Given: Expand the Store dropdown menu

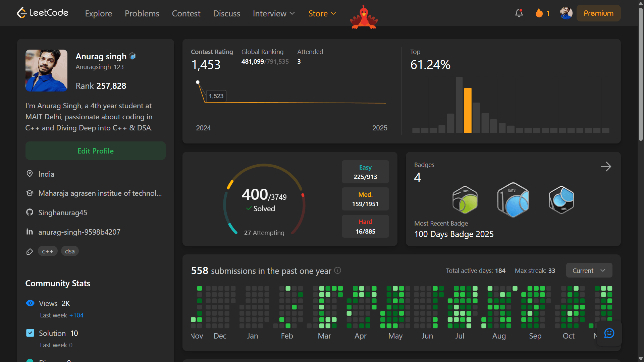Looking at the screenshot, I should [x=322, y=13].
